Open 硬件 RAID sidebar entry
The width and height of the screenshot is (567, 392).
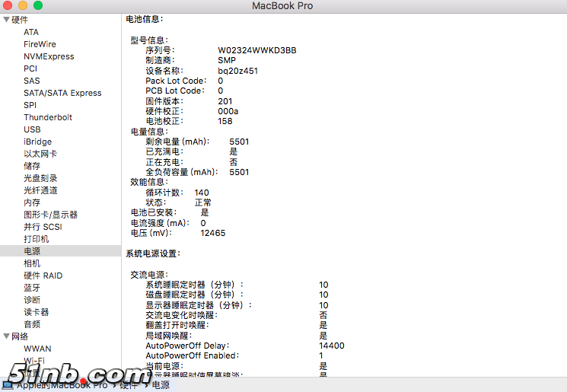point(43,276)
